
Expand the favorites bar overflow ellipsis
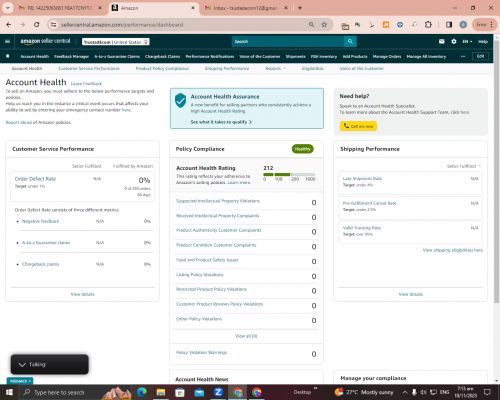tap(463, 56)
